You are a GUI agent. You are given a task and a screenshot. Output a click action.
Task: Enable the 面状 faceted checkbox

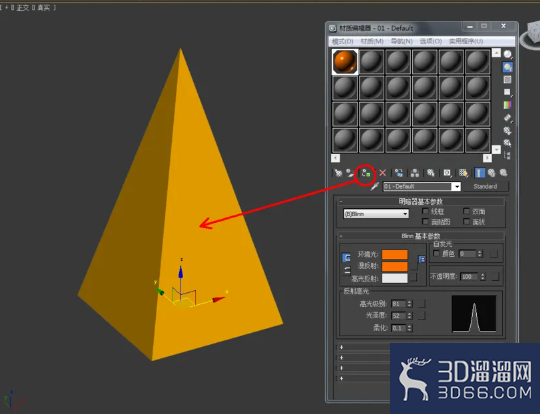[x=466, y=221]
